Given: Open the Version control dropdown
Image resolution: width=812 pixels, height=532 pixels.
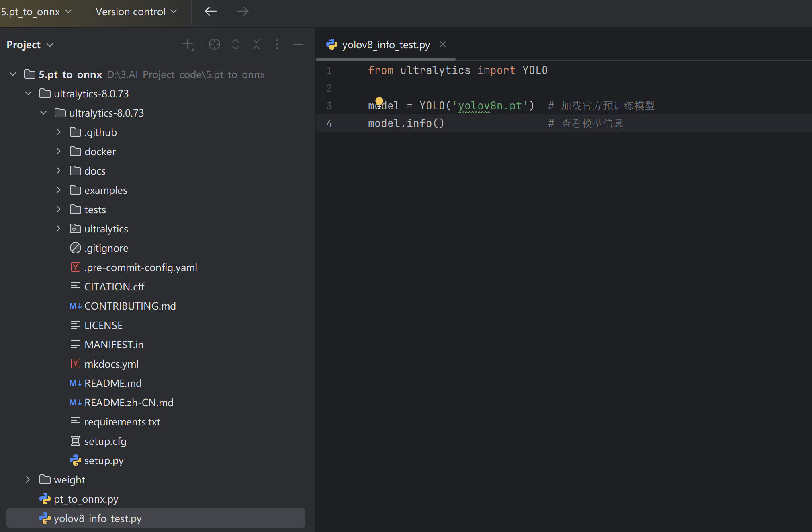Looking at the screenshot, I should 136,12.
